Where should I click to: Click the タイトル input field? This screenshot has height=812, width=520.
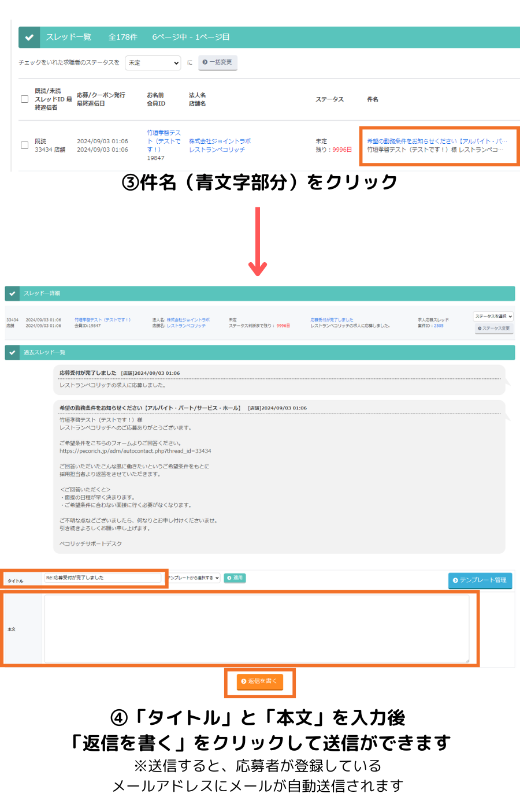pos(104,578)
